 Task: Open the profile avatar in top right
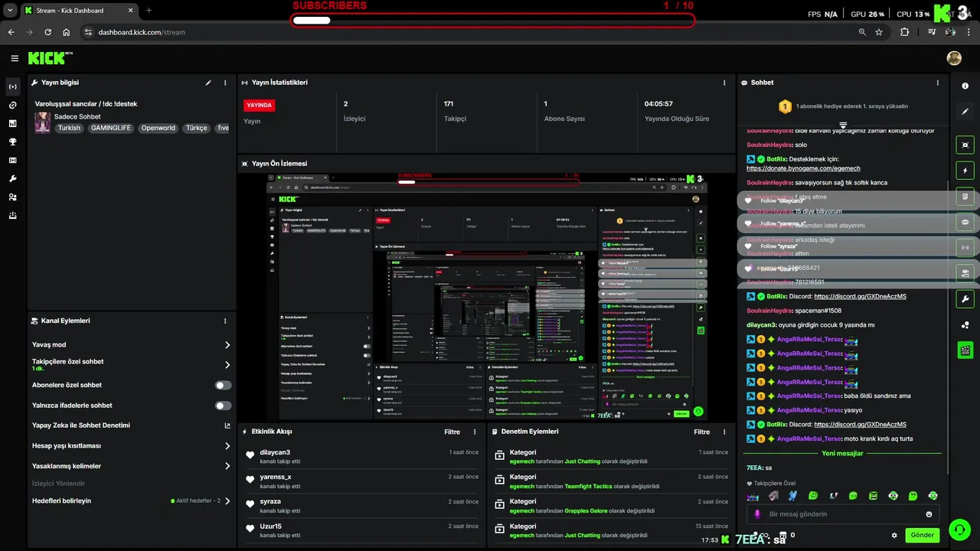tap(954, 58)
